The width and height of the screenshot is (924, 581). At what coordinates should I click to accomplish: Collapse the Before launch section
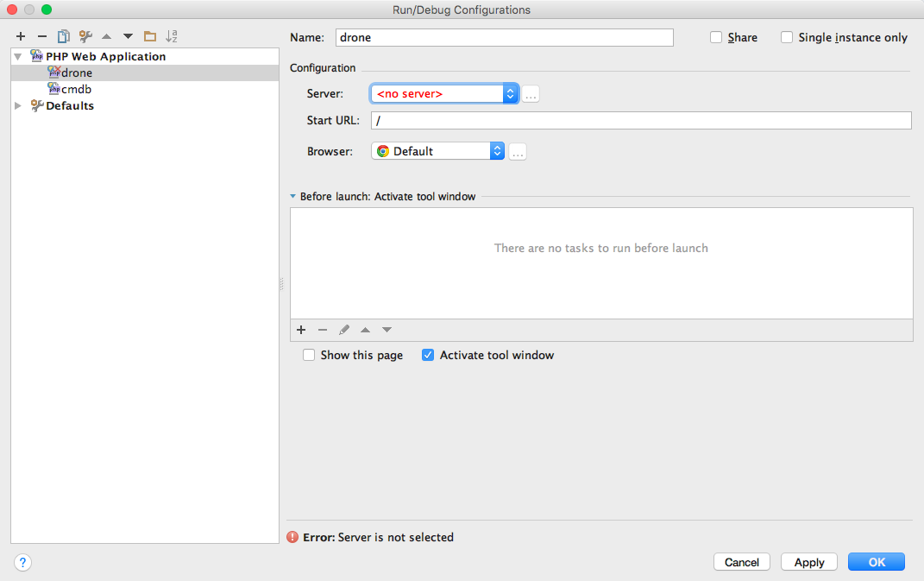tap(292, 197)
